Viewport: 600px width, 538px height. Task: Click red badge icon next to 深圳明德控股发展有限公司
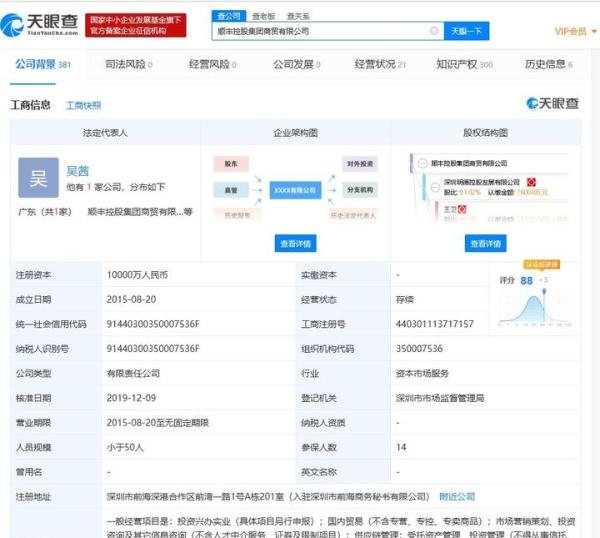[x=531, y=182]
